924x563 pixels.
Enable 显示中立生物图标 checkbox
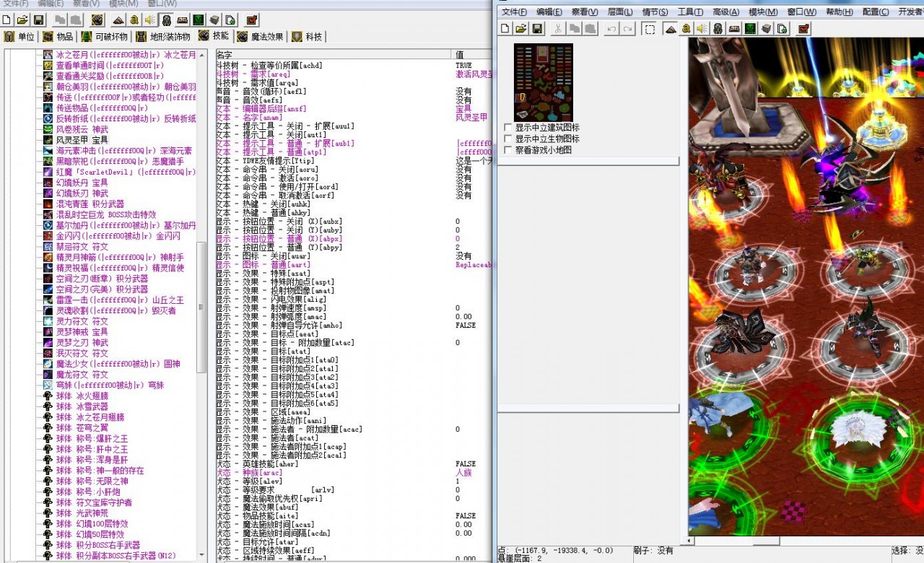(508, 139)
